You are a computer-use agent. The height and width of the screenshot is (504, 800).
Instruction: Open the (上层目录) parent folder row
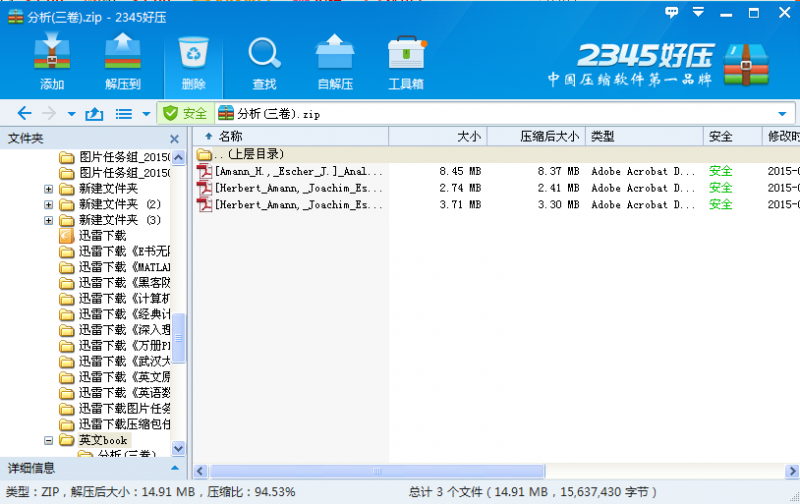coord(496,154)
